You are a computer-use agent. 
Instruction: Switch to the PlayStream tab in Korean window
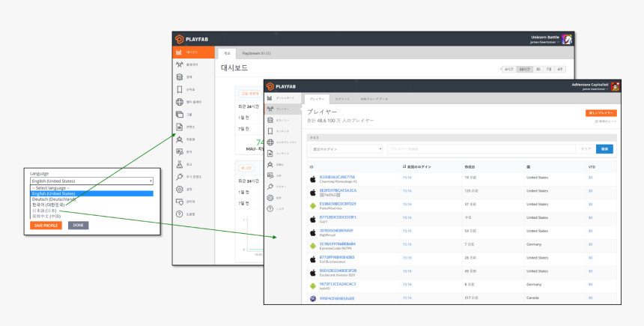256,53
